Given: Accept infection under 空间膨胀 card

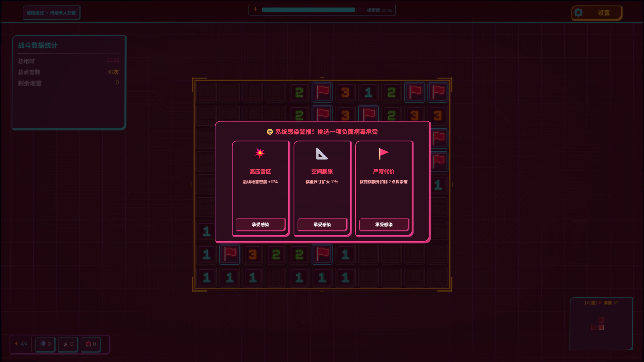Looking at the screenshot, I should (322, 224).
